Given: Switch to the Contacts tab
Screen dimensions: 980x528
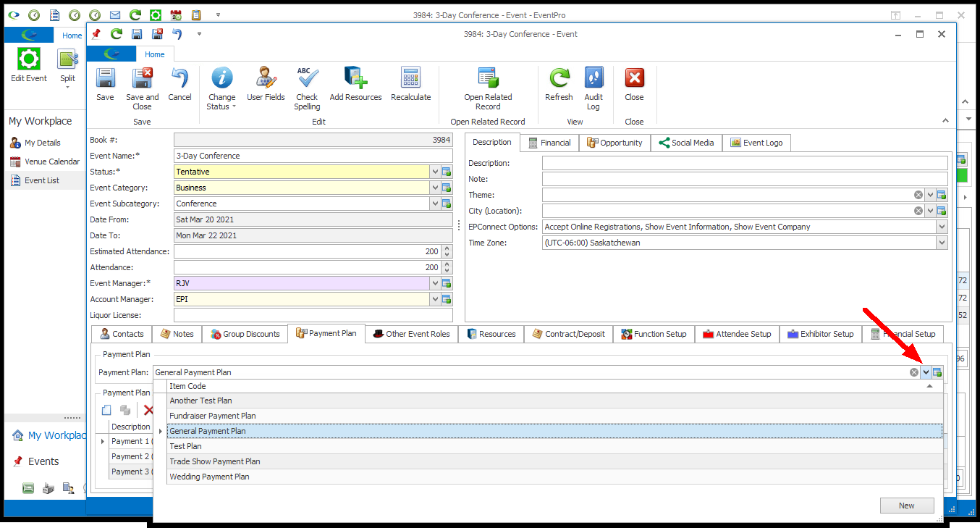Looking at the screenshot, I should (122, 334).
